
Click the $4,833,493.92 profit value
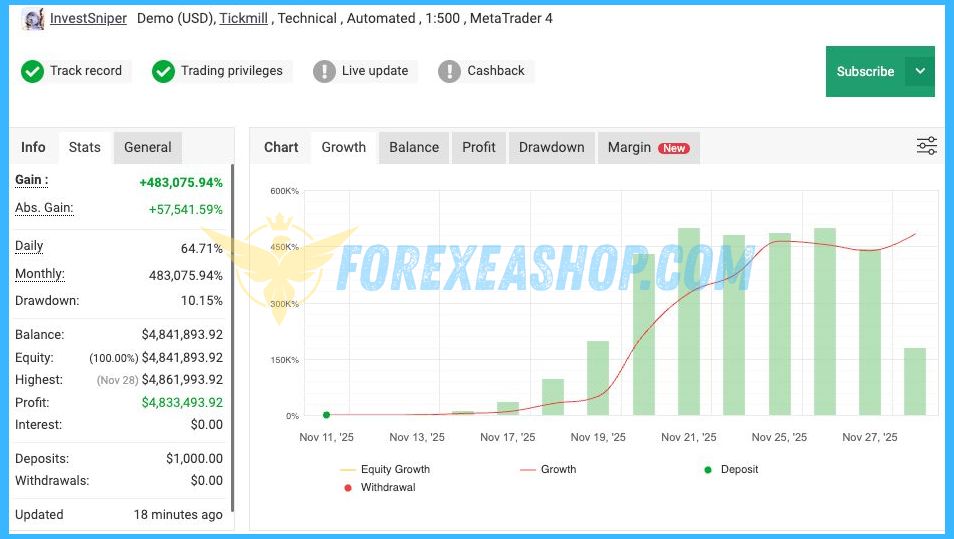[182, 402]
